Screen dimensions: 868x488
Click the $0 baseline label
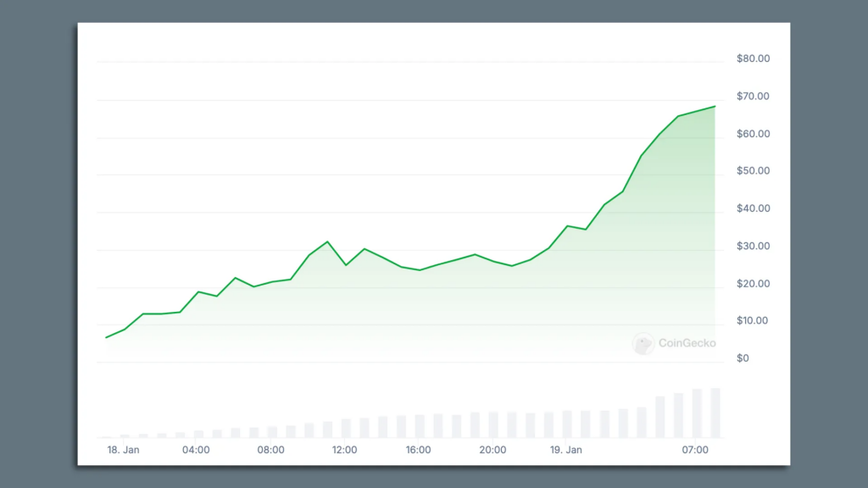click(743, 358)
